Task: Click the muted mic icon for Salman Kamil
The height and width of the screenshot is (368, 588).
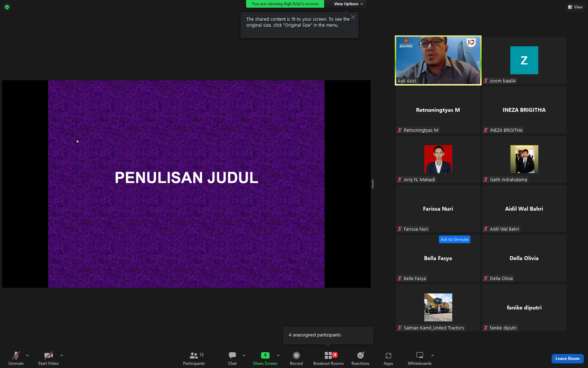Action: (x=400, y=328)
